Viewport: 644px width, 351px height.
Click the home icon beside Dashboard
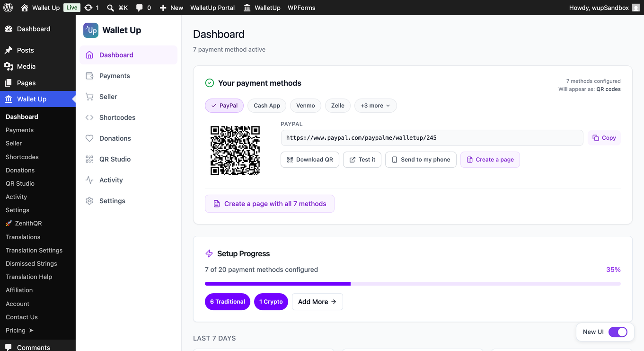click(x=89, y=55)
